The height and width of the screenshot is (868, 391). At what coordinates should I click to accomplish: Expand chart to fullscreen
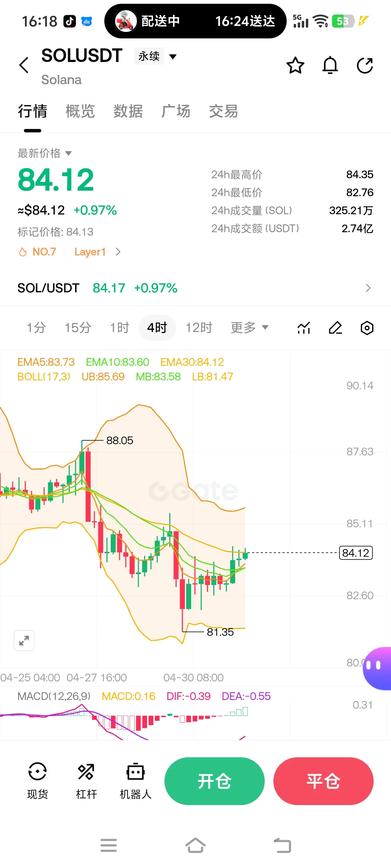tap(24, 640)
